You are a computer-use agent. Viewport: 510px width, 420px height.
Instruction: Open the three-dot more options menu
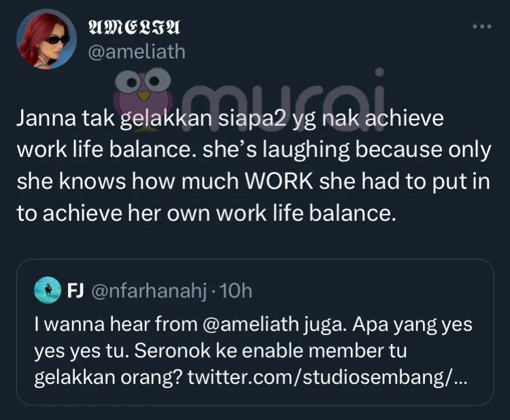[481, 27]
